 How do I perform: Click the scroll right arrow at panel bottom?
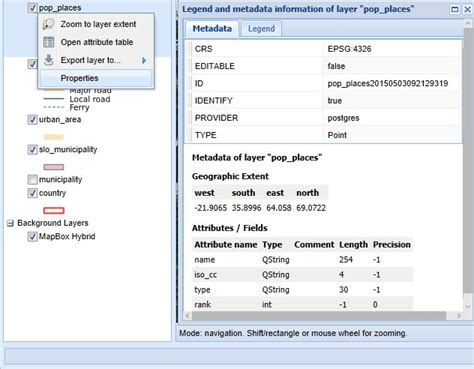[x=459, y=315]
